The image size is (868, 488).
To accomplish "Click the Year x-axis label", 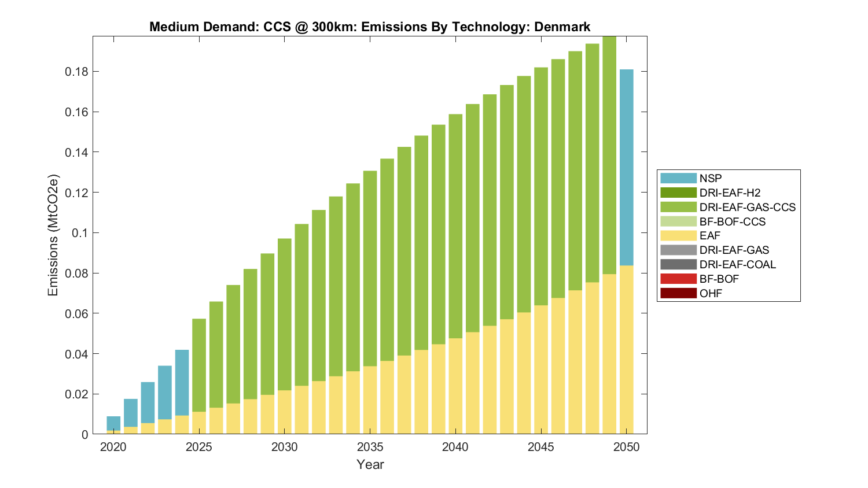I will pyautogui.click(x=370, y=464).
